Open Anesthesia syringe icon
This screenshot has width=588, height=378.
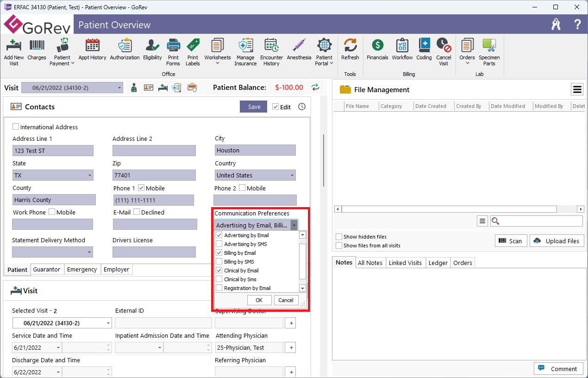(x=299, y=45)
